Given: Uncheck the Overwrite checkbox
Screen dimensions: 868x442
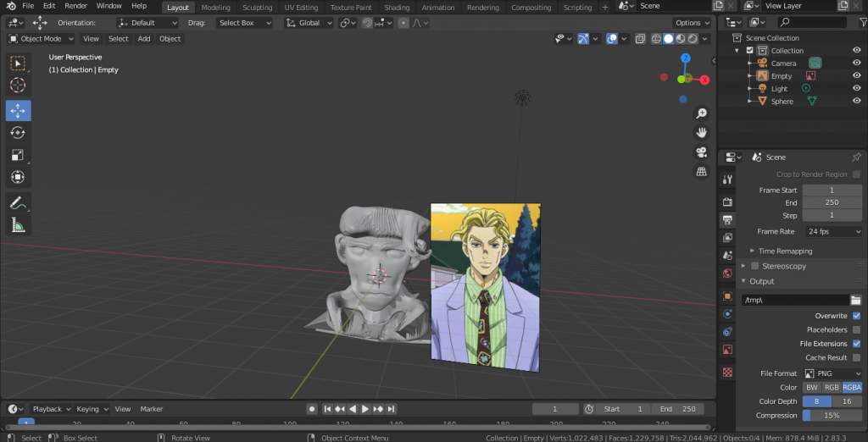Looking at the screenshot, I should point(856,316).
